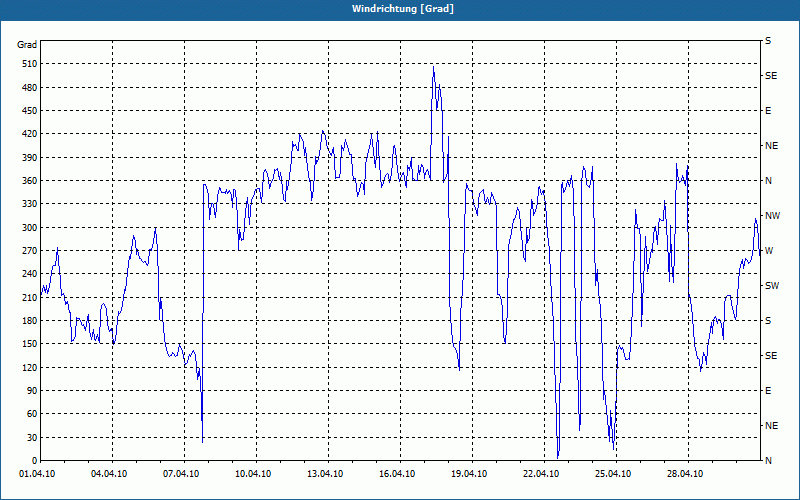Viewport: 800px width, 500px height.
Task: Select the 390 value on the left axis
Action: coord(30,158)
